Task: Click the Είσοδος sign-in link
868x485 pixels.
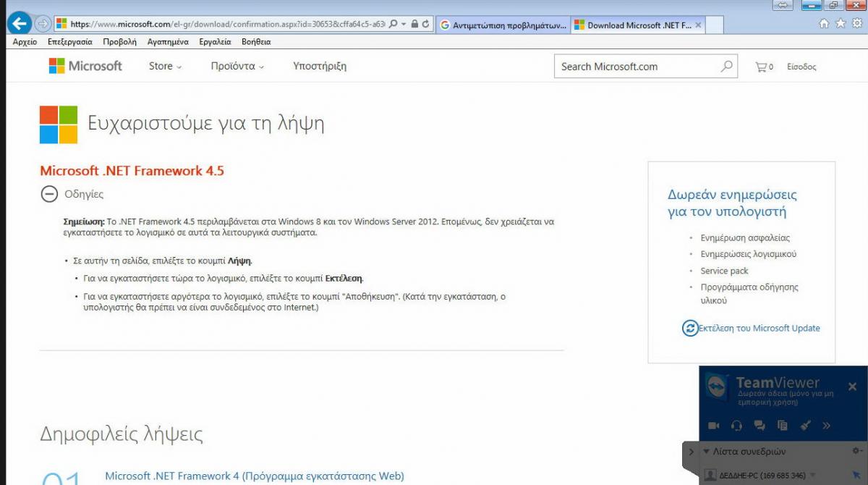Action: (801, 67)
